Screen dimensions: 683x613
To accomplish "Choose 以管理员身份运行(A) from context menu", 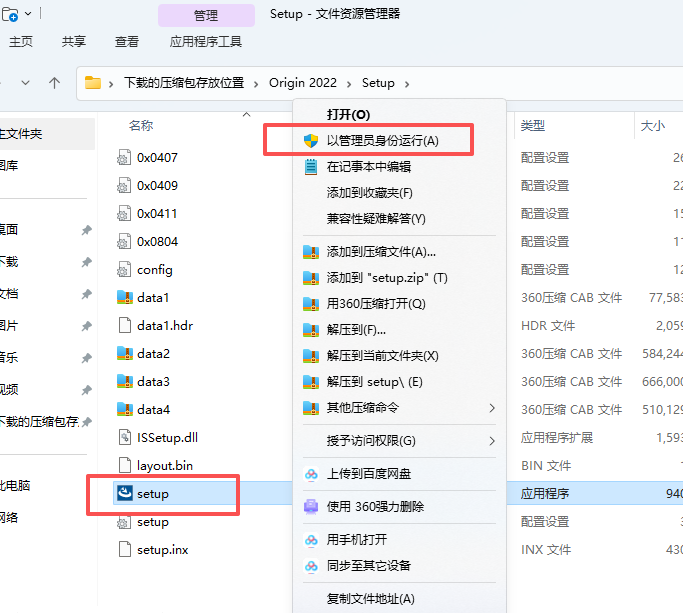I will (399, 141).
